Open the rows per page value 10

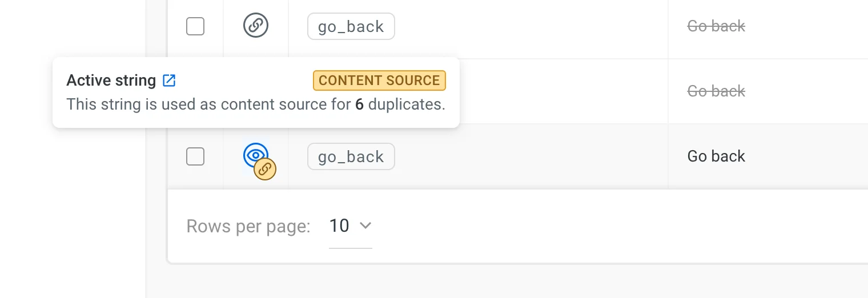[x=339, y=225]
